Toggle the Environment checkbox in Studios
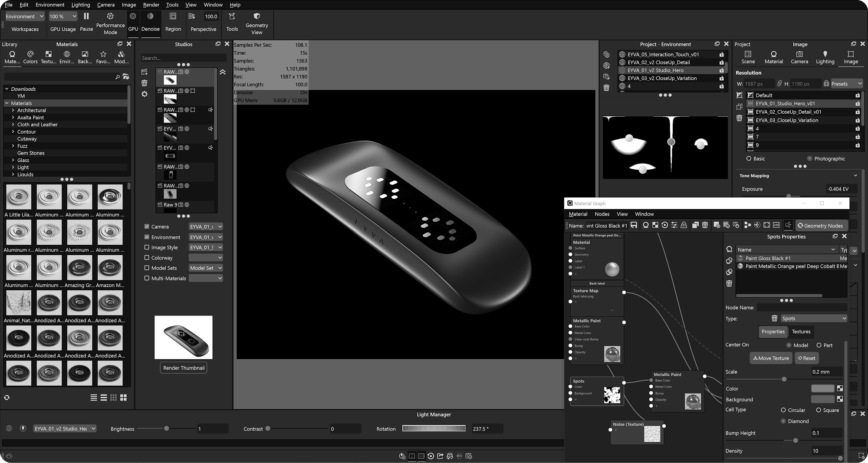Viewport: 868px width, 463px height. click(x=147, y=237)
